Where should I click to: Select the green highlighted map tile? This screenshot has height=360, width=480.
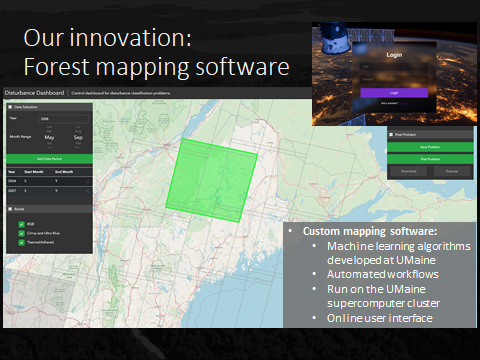point(212,180)
